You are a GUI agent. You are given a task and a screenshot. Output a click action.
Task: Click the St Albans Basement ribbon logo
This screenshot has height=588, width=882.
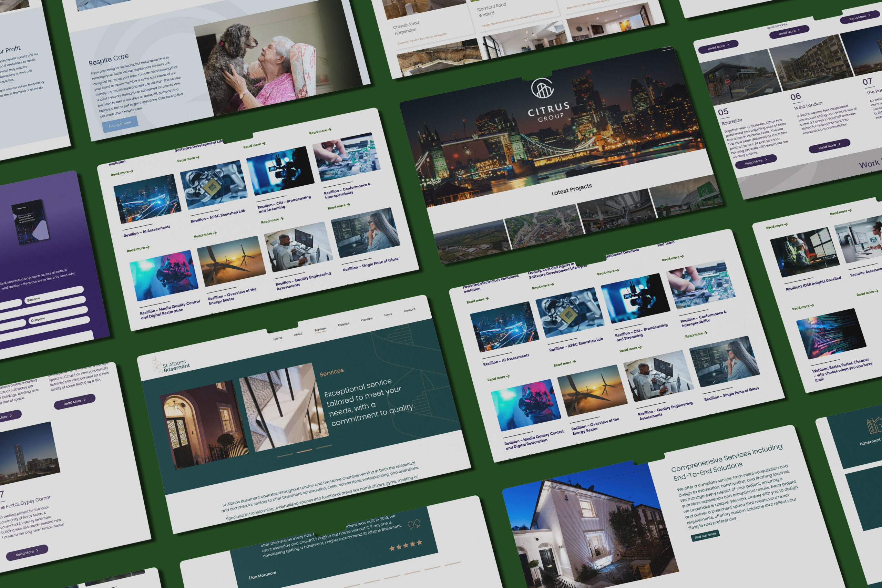(x=156, y=365)
